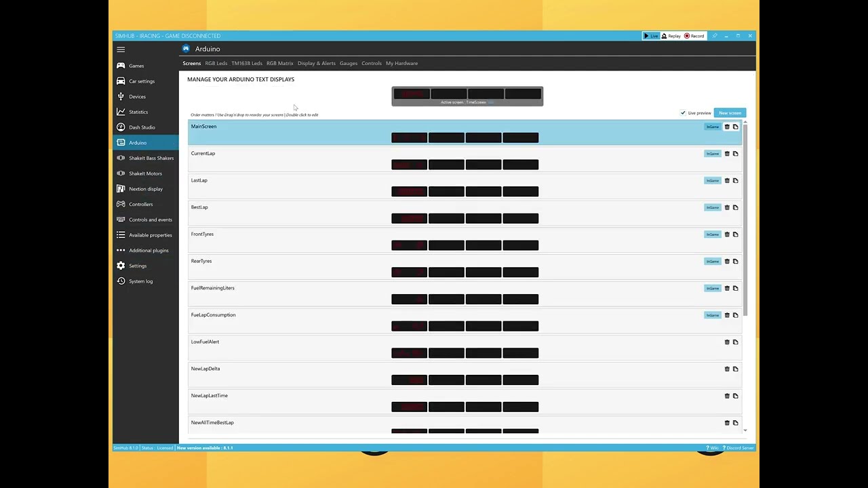Delete the LowFuelAlert screen

(727, 342)
